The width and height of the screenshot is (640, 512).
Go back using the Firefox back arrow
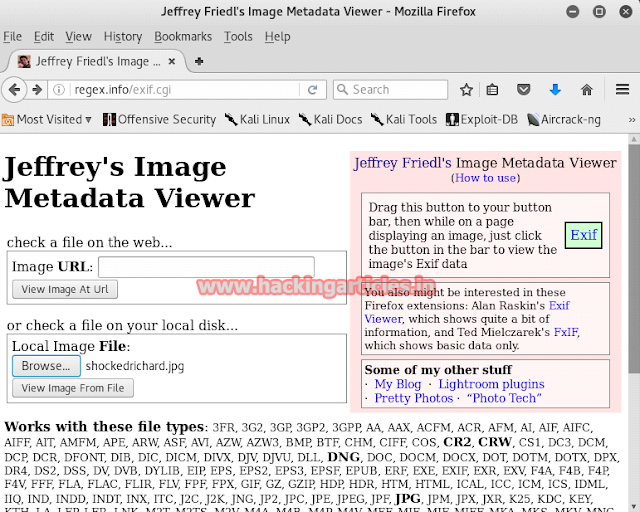[x=14, y=89]
